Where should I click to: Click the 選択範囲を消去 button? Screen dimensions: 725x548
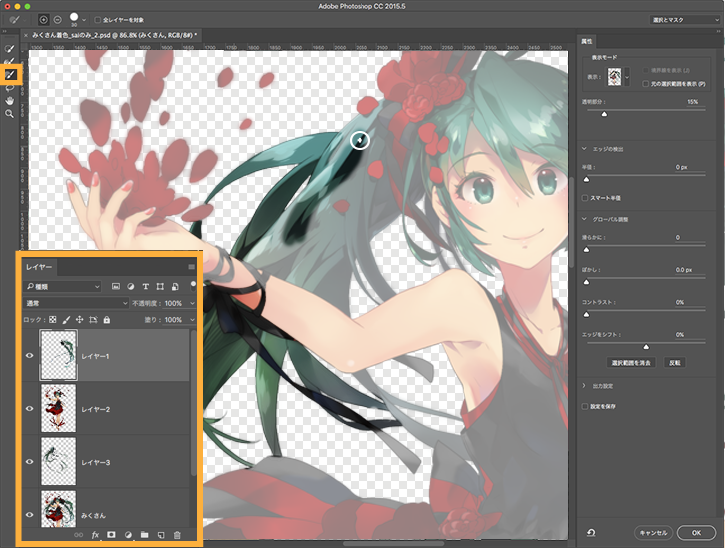(x=631, y=363)
